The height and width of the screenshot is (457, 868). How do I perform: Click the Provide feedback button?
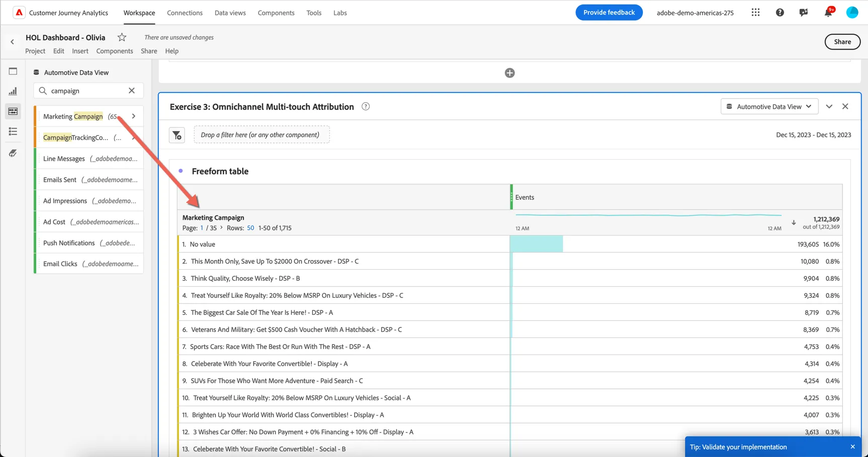[x=609, y=13]
